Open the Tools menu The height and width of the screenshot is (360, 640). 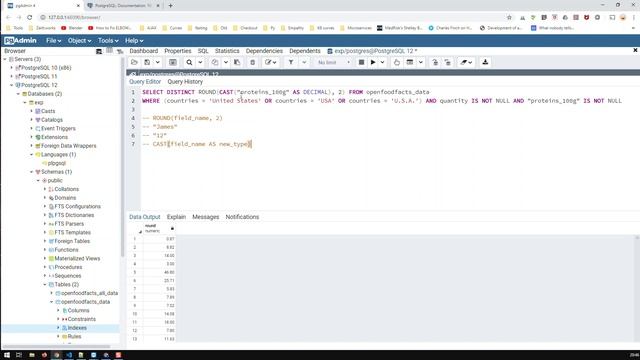[108, 41]
